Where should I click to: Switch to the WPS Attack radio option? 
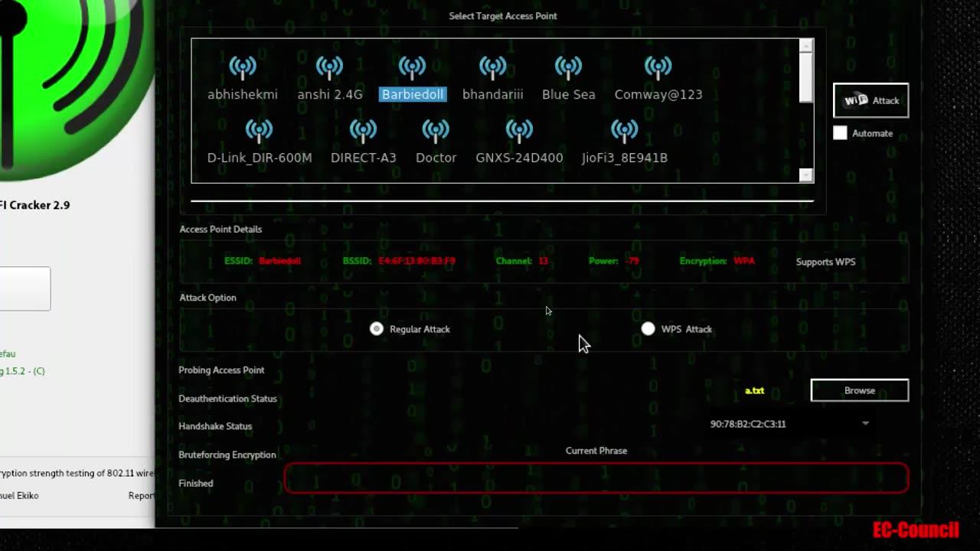[648, 329]
